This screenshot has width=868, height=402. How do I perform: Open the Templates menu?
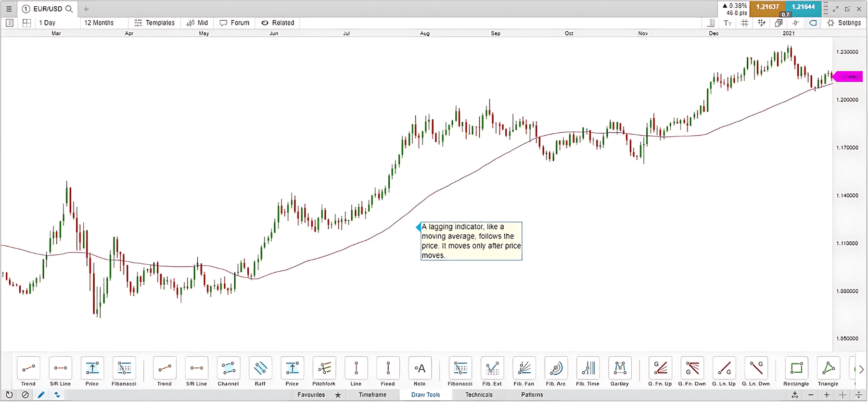154,23
